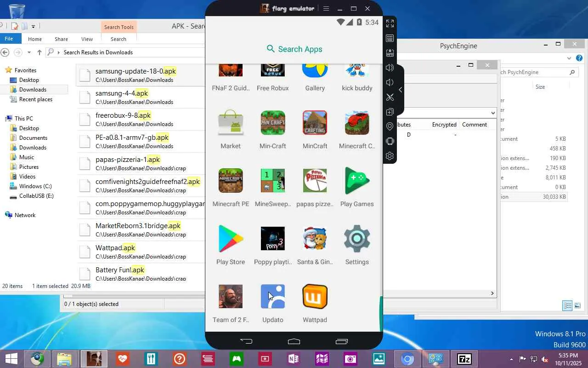Open the 7-Zip path dropdown arrow
The height and width of the screenshot is (368, 588).
(493, 113)
